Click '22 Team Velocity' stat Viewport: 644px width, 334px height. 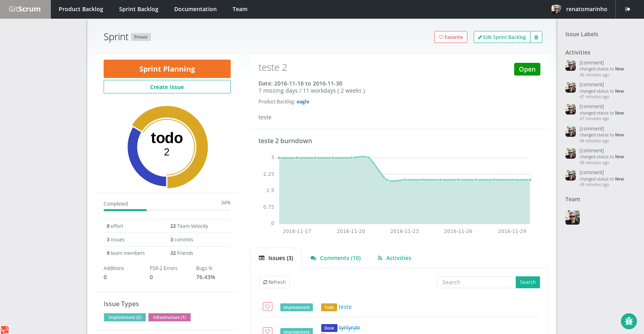coord(189,226)
